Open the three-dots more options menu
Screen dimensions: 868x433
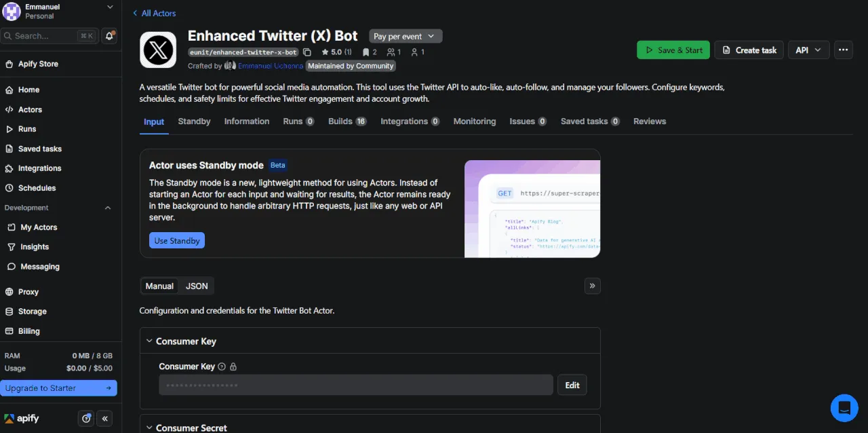843,50
